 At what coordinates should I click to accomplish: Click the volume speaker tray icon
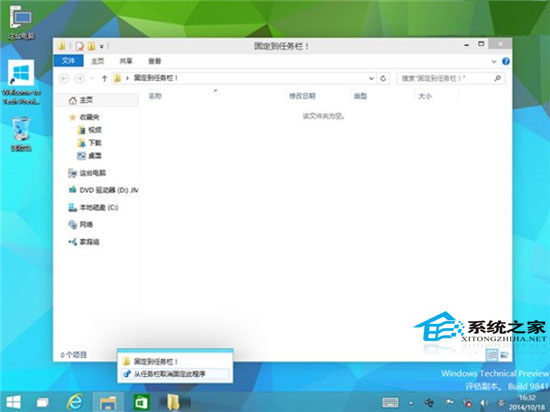coord(484,403)
